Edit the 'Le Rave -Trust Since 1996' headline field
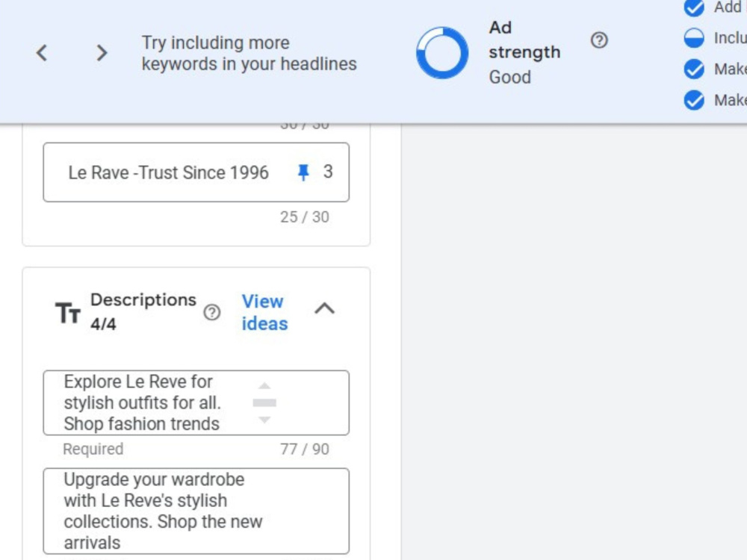 (x=196, y=172)
